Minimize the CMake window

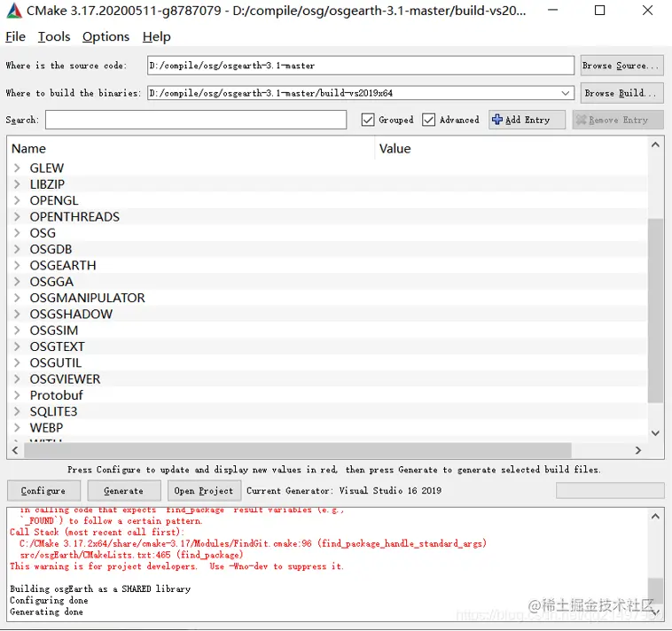553,11
